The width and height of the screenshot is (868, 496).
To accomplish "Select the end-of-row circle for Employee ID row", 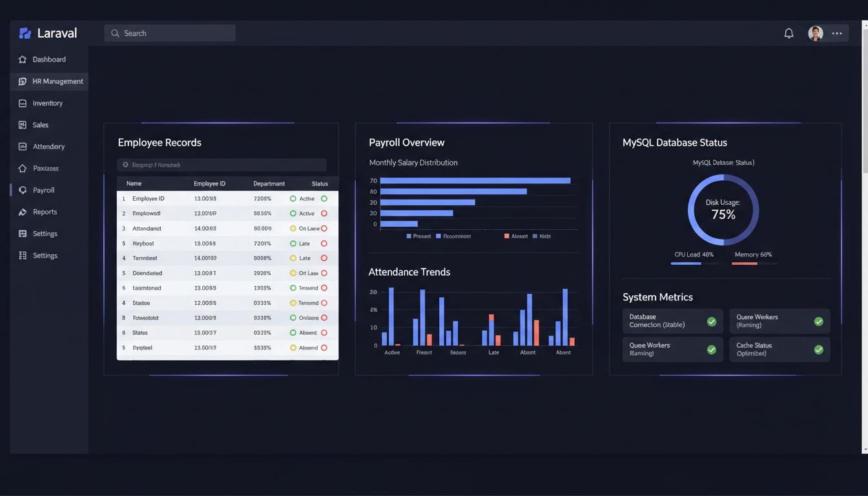I will click(324, 199).
